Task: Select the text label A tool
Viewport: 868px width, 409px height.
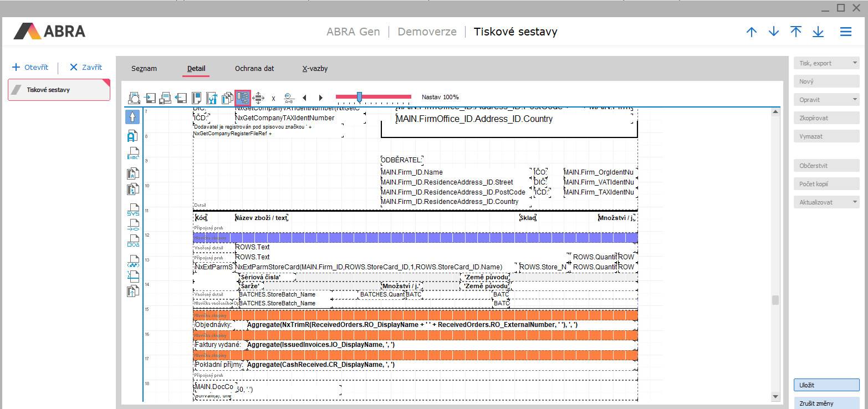Action: pos(132,136)
